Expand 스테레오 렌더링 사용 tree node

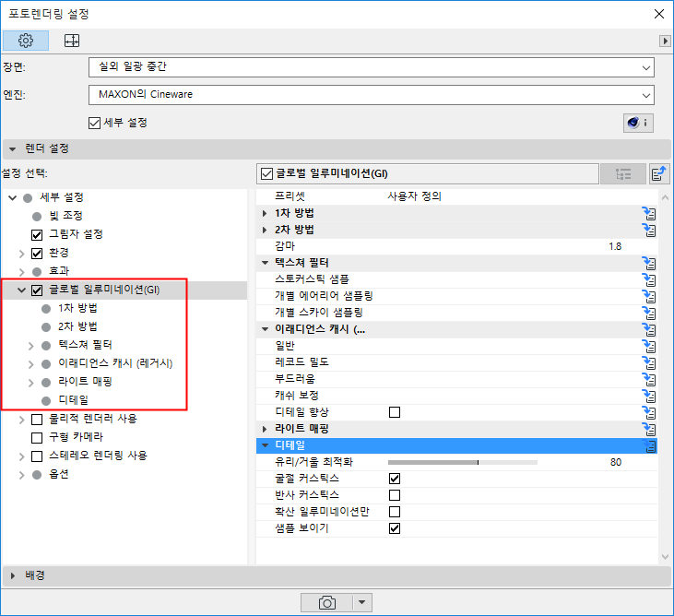[x=21, y=456]
